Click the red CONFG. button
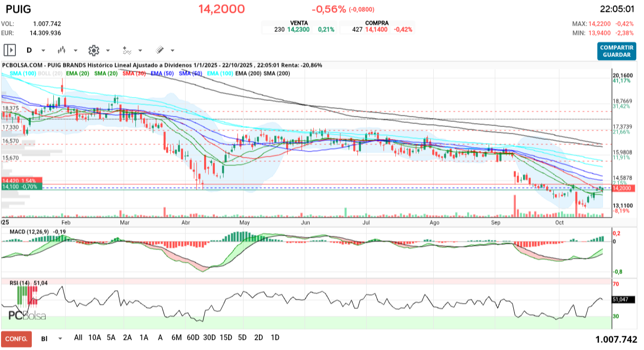Image resolution: width=644 pixels, height=350 pixels. click(x=15, y=338)
